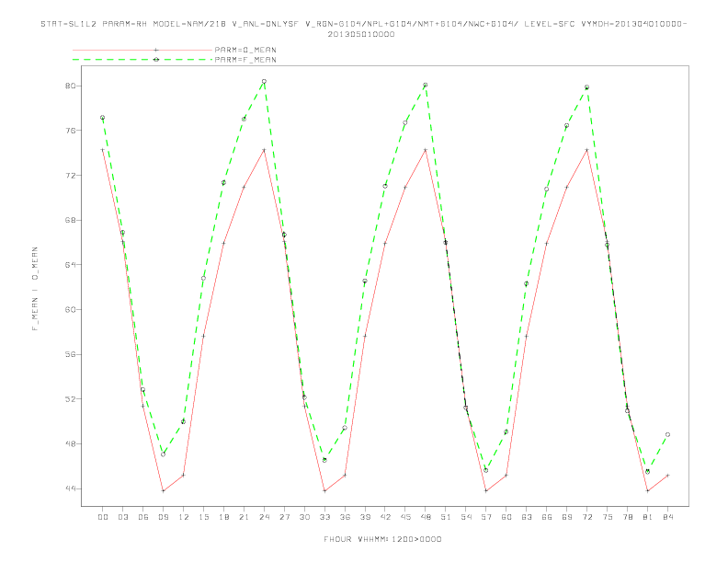Image resolution: width=728 pixels, height=563 pixels.
Task: Click the x-axis tick label 00
Action: (103, 517)
